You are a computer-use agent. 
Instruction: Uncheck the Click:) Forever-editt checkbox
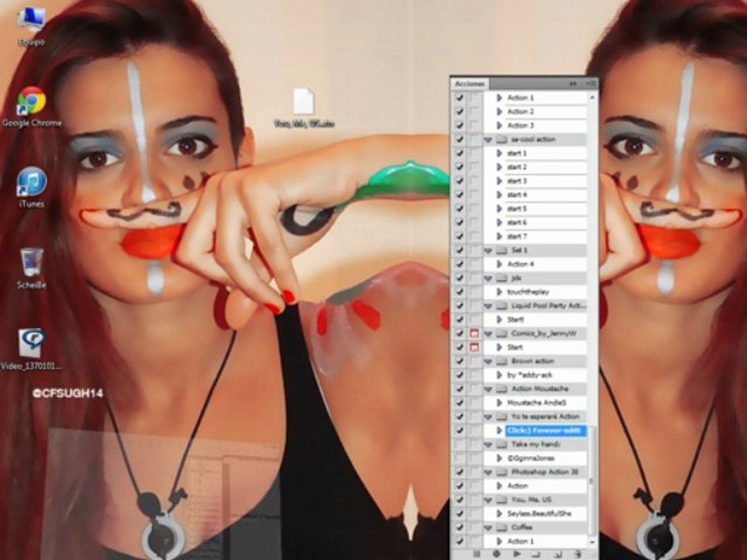click(x=460, y=430)
